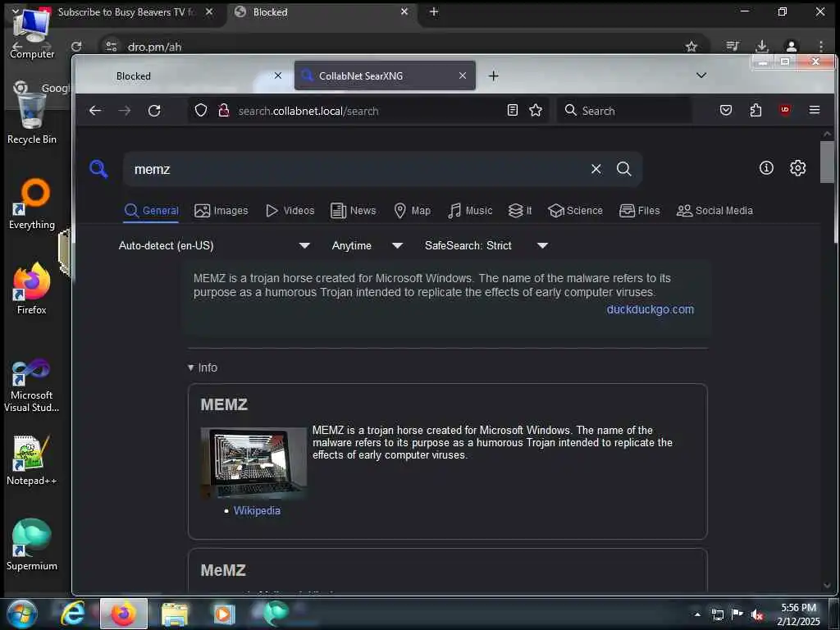
Task: Switch to the General search category
Action: pos(152,211)
